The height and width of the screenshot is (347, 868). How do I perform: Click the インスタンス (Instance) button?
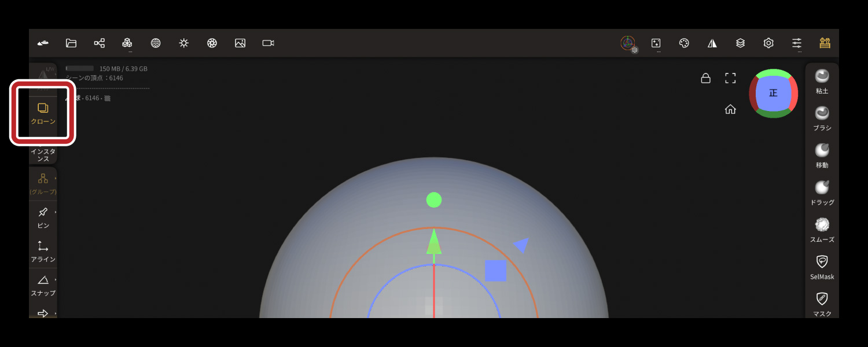click(x=43, y=154)
